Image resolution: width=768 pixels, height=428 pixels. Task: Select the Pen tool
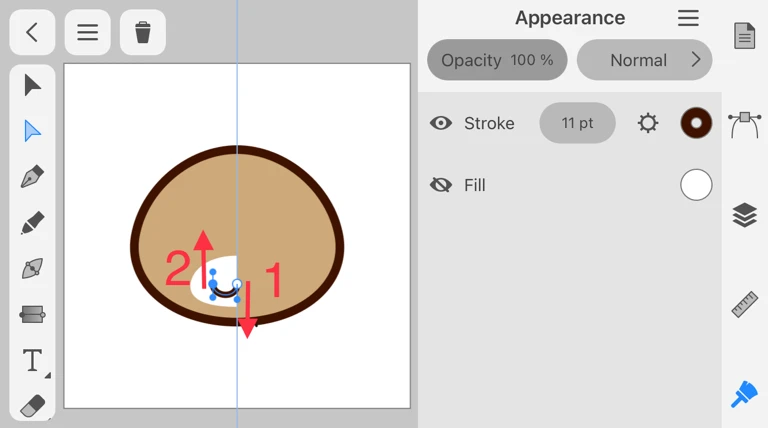click(32, 177)
